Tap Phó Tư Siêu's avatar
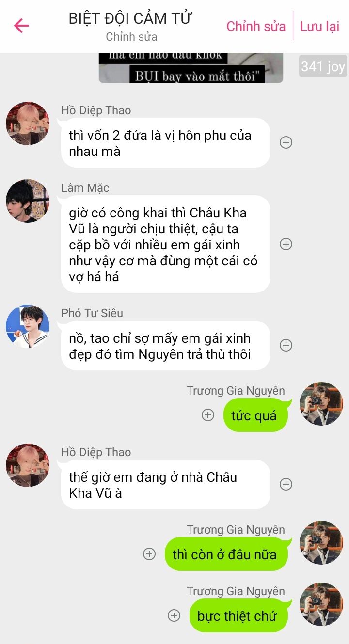The width and height of the screenshot is (349, 644). point(28,326)
